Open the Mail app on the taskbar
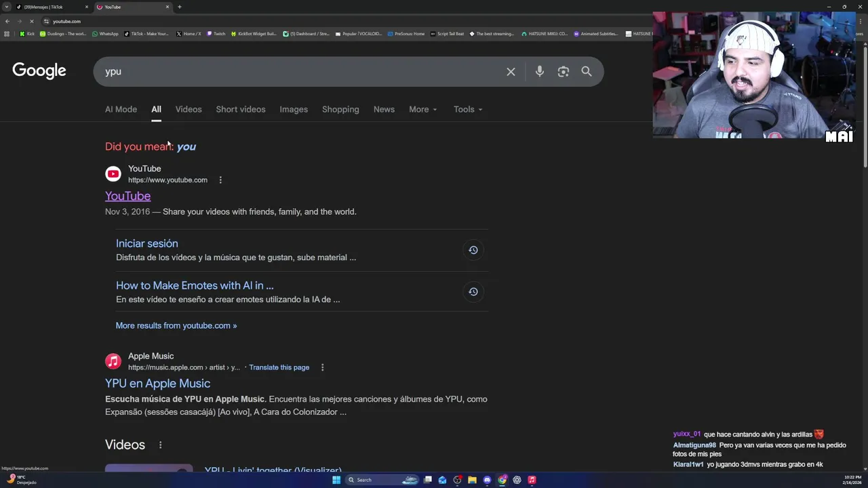 [443, 480]
